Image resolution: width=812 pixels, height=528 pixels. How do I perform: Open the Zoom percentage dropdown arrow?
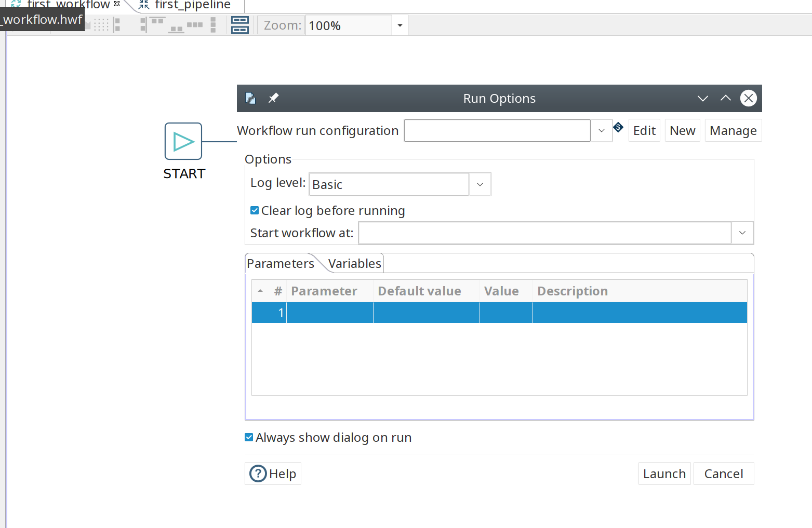400,25
